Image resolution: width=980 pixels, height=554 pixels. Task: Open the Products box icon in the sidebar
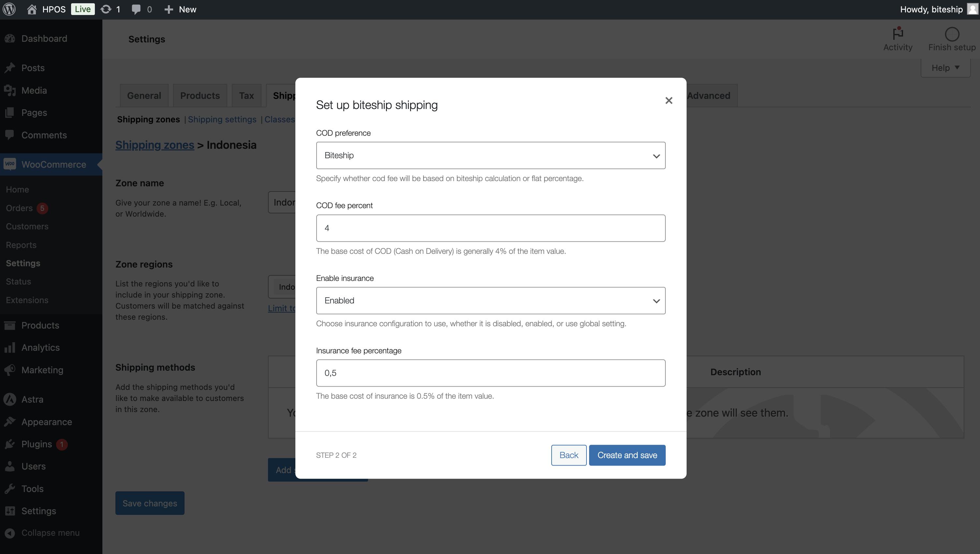10,325
